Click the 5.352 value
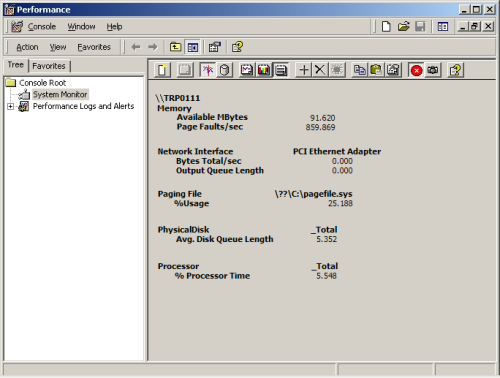500x378 pixels. (326, 239)
